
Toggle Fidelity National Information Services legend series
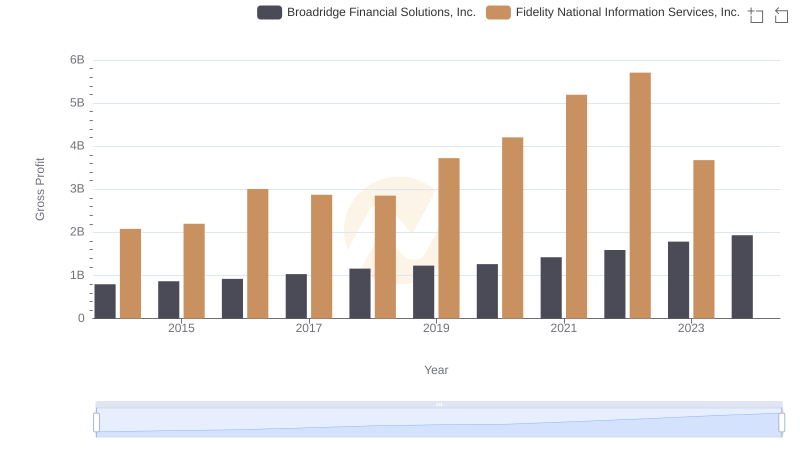612,12
